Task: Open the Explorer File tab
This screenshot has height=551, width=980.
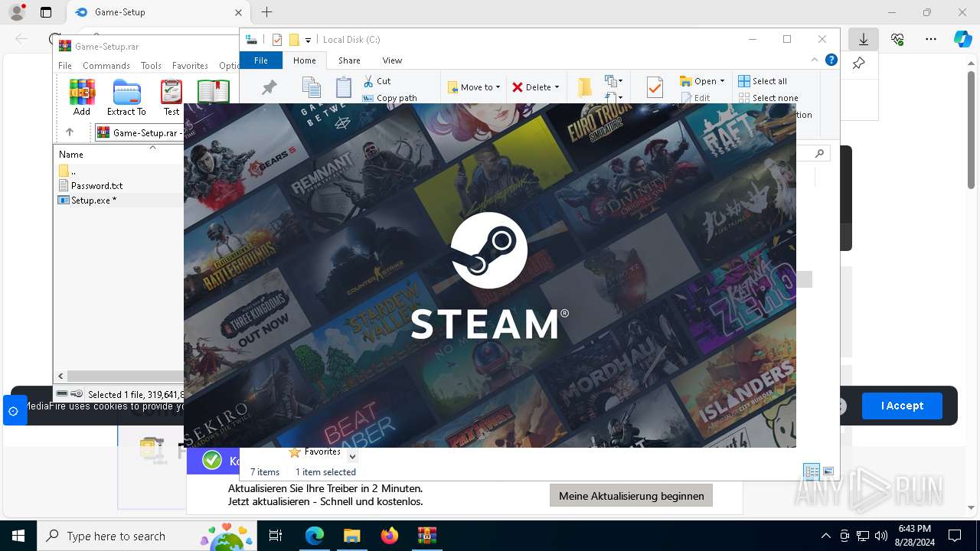Action: pos(261,60)
